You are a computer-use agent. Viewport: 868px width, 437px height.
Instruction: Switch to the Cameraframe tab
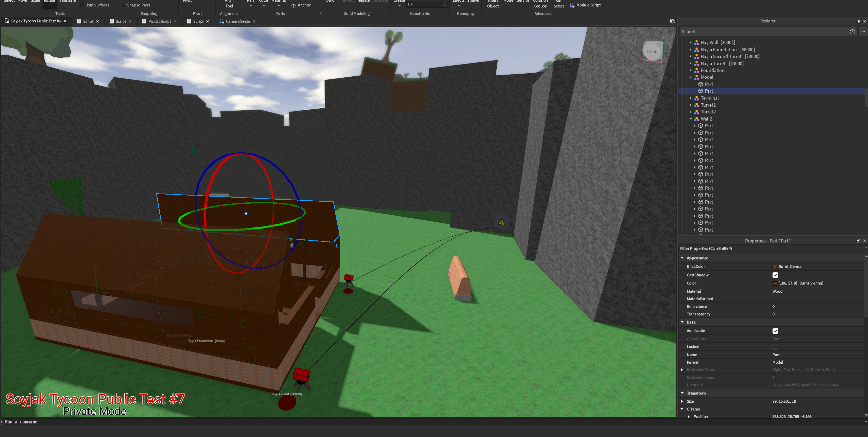[238, 21]
